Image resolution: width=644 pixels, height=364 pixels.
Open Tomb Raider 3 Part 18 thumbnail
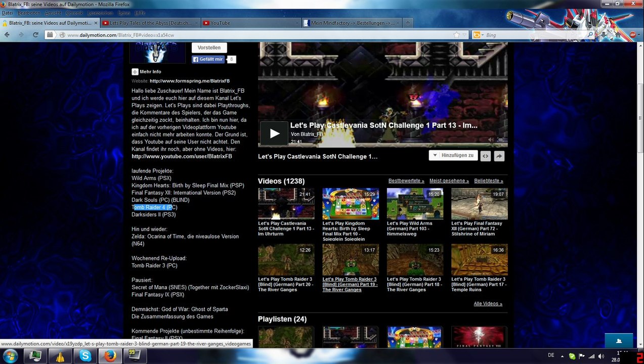point(415,260)
